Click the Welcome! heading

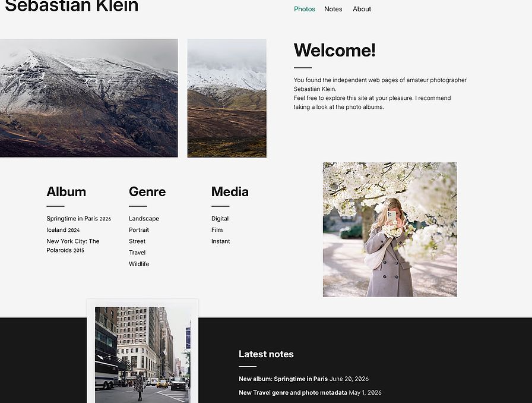pyautogui.click(x=334, y=51)
